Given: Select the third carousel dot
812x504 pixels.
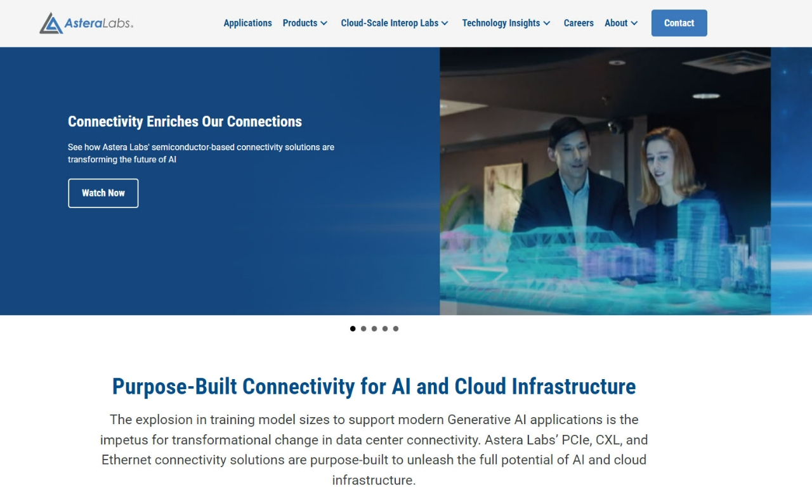Looking at the screenshot, I should coord(374,328).
